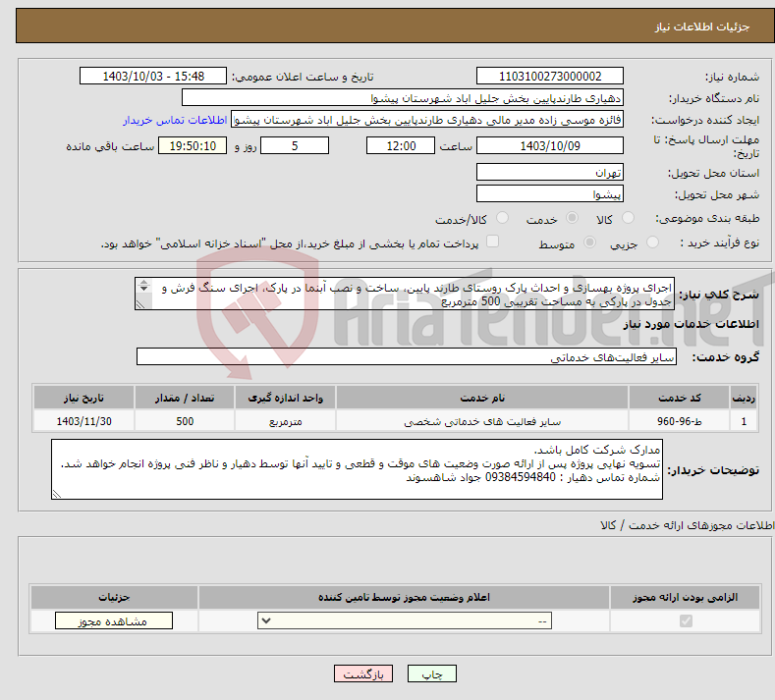775x700 pixels.
Task: Open the license status dropdown
Action: click(405, 620)
